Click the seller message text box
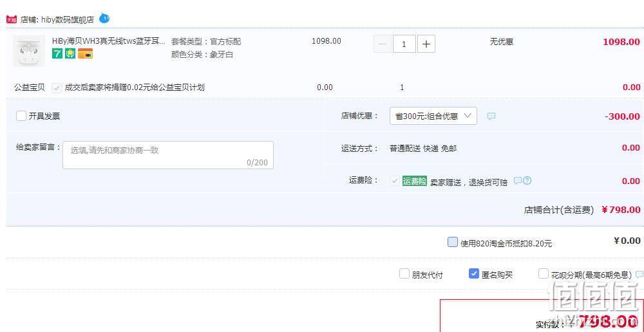 pos(168,155)
